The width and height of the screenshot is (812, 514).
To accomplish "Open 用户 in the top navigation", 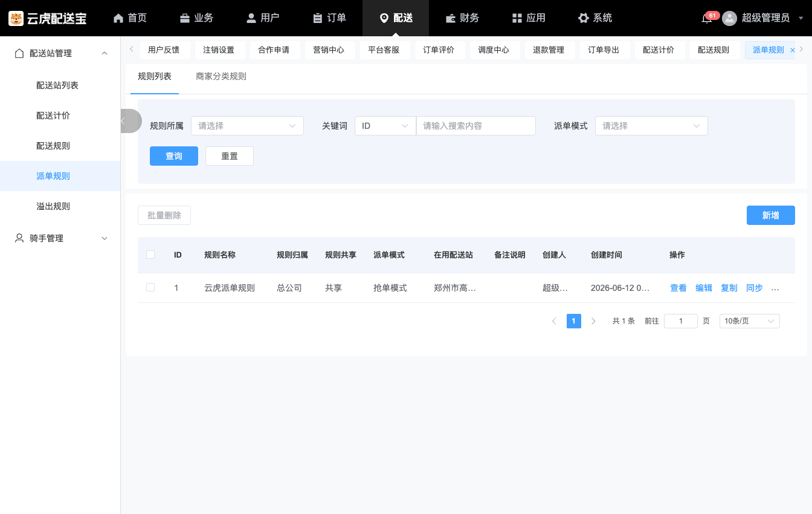I will 263,18.
